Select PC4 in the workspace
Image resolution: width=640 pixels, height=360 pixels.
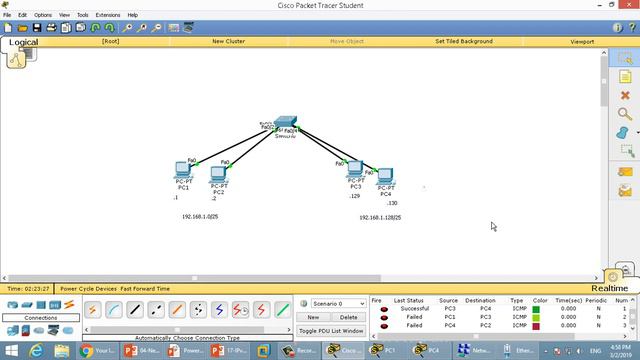tap(385, 176)
